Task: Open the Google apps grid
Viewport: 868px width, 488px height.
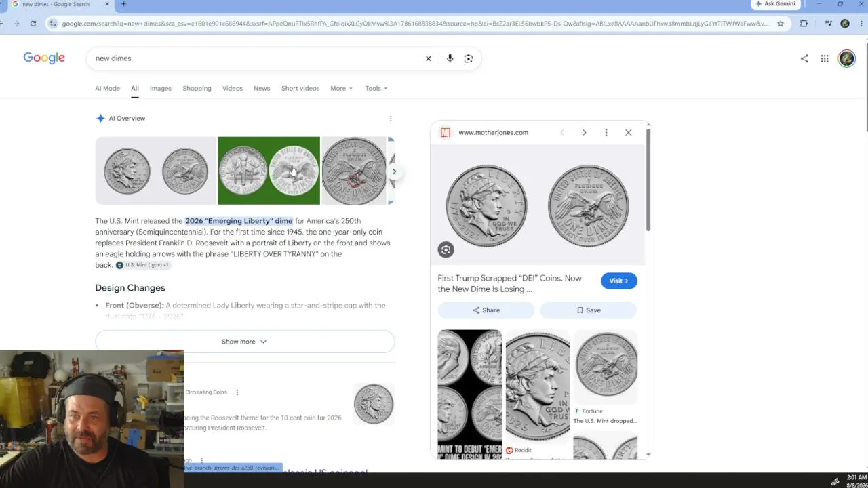Action: tap(825, 58)
